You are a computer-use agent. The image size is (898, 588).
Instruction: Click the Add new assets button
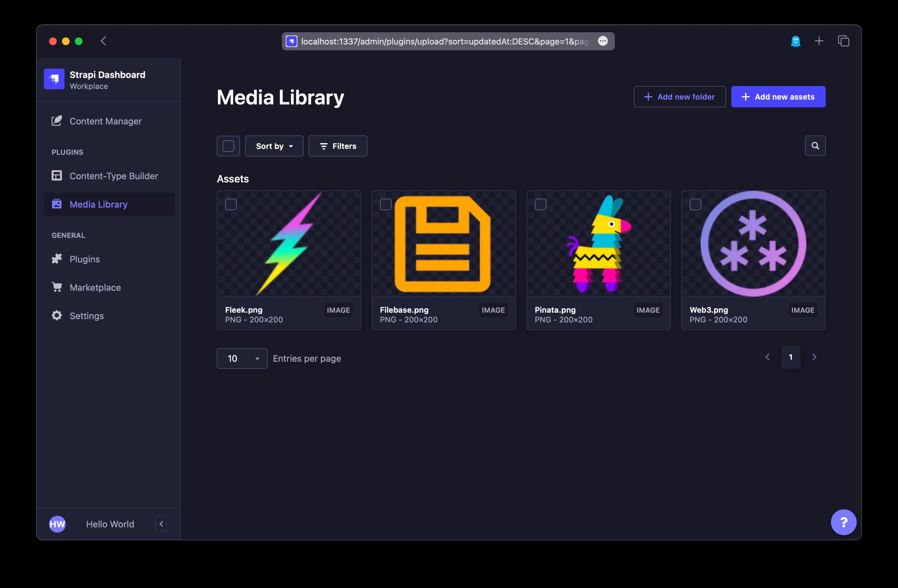pyautogui.click(x=778, y=97)
